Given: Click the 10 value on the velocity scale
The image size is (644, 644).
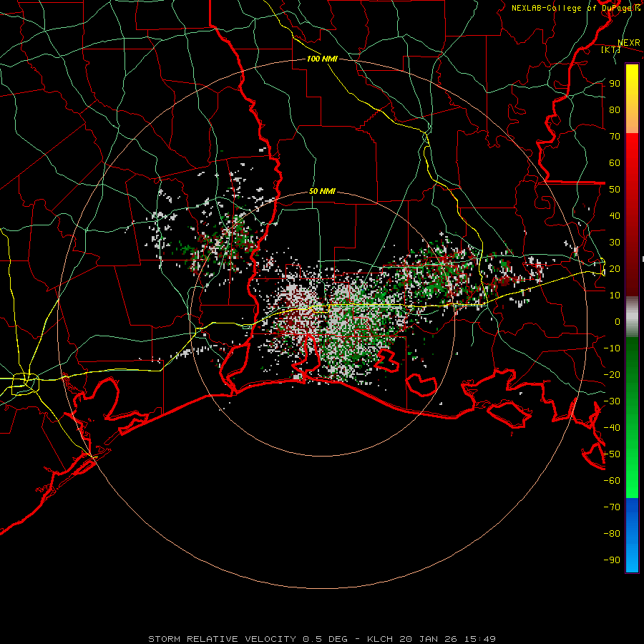Looking at the screenshot, I should 615,296.
